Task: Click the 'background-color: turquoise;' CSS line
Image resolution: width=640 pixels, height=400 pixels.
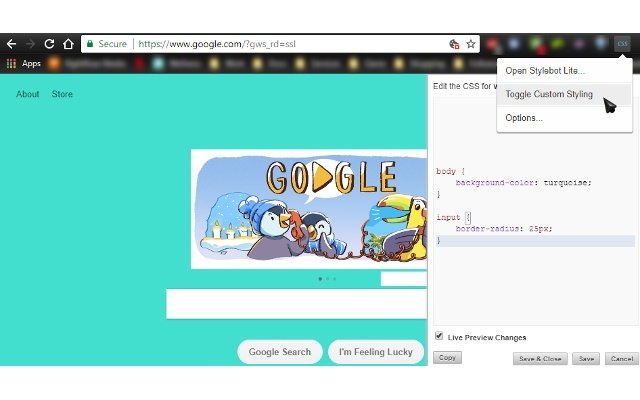Action: pos(523,183)
